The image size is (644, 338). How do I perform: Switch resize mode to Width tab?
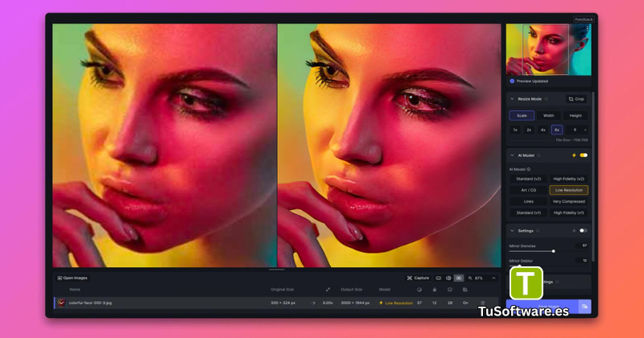549,116
